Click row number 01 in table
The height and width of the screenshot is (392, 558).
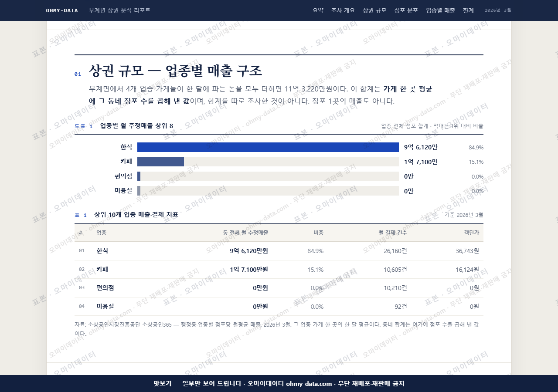82,251
